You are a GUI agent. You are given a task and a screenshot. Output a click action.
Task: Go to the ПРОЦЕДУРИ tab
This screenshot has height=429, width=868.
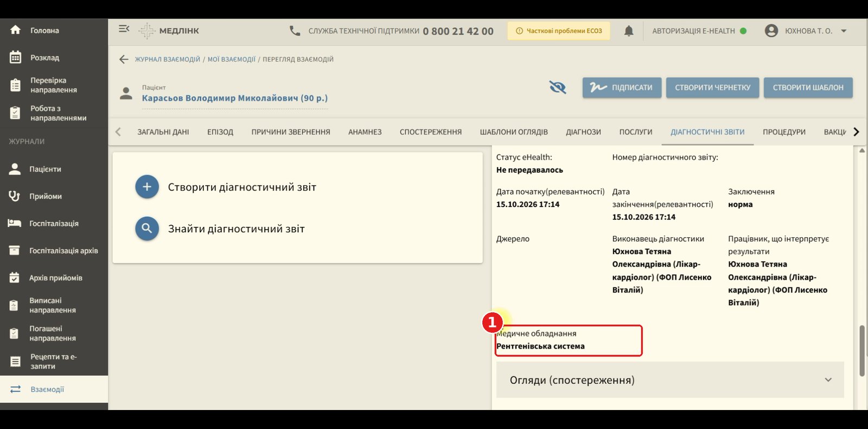point(784,132)
